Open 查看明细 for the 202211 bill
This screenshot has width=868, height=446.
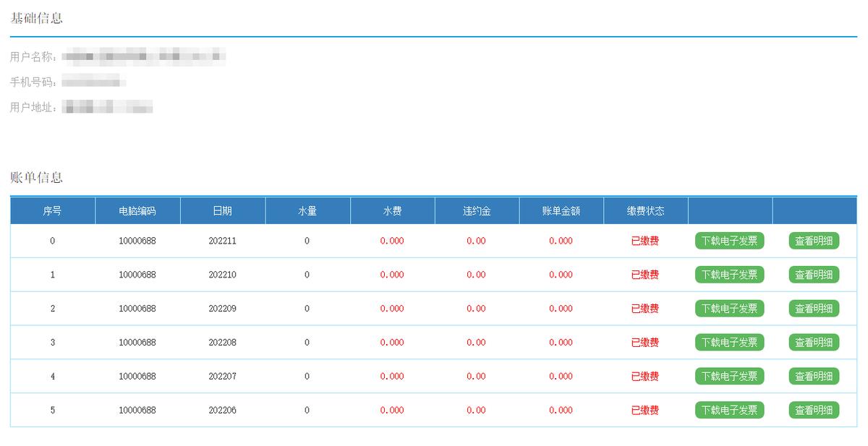click(x=812, y=241)
